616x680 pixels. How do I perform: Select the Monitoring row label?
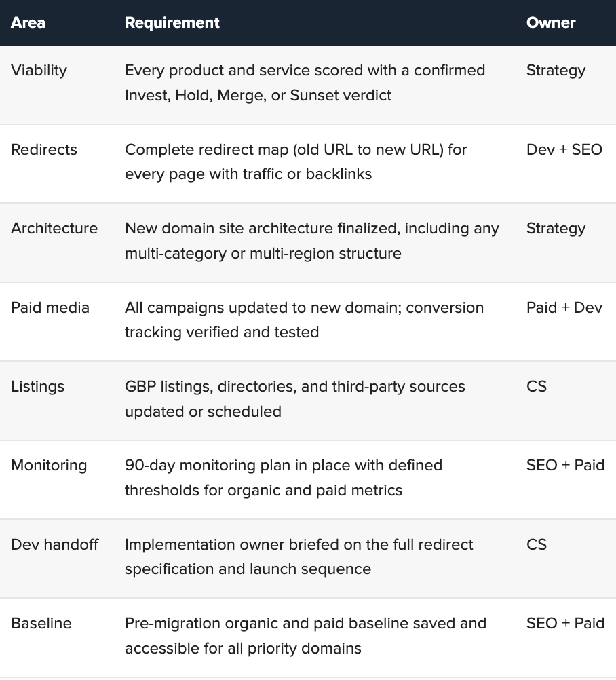pos(49,466)
